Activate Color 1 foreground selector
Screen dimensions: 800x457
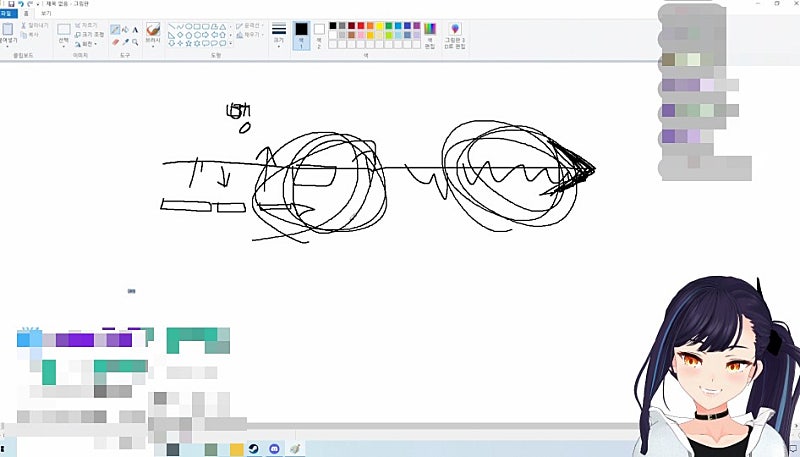301,36
